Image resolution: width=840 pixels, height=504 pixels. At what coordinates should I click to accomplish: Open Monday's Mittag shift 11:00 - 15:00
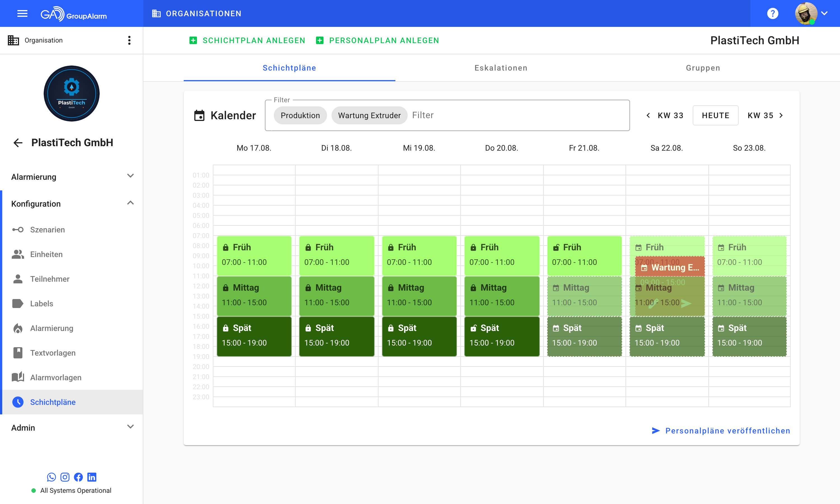(x=254, y=296)
